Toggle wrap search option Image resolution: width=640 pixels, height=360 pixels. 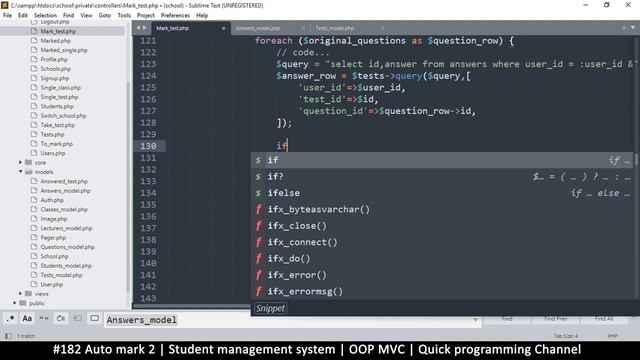61,318
